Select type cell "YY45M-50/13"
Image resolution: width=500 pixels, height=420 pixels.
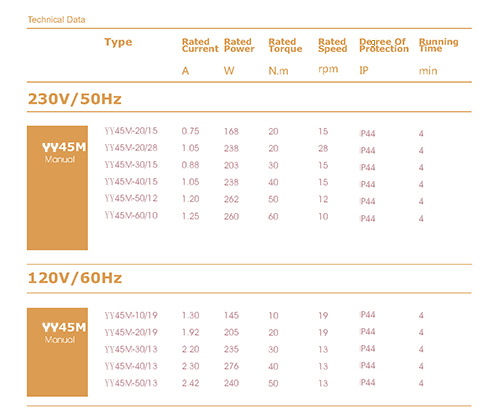coord(131,383)
